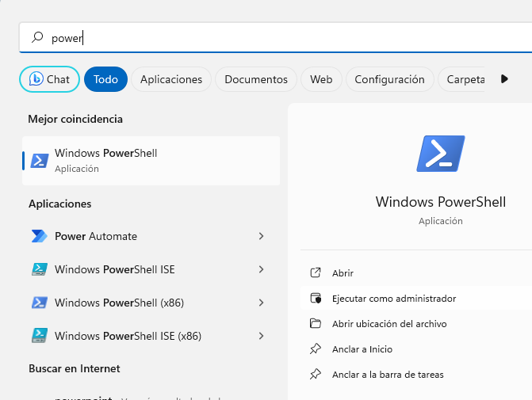Click the Bing logo in the Chat button
Screen dimensions: 532x400
[36, 79]
